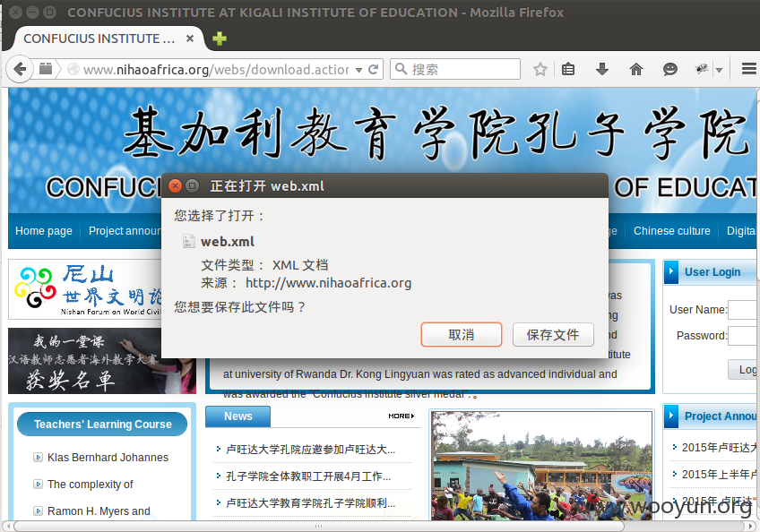
Task: Click the Password input field
Action: click(x=743, y=336)
